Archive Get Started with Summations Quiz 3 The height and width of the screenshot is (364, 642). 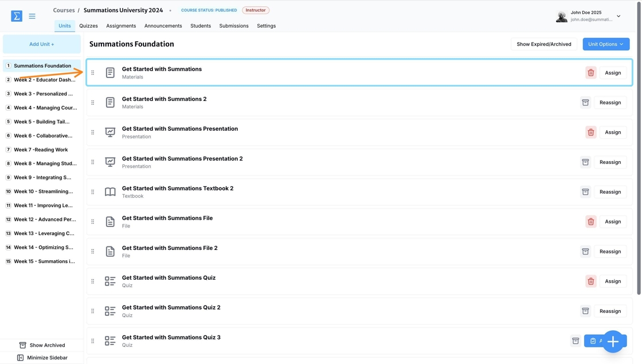[576, 340]
